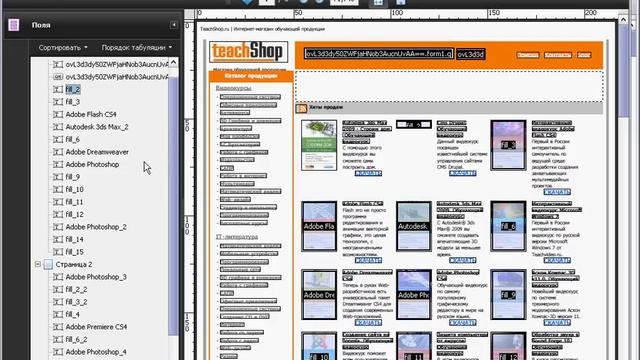
Task: Select Adobe Photoshop_4 in the fields list
Action: click(x=96, y=352)
